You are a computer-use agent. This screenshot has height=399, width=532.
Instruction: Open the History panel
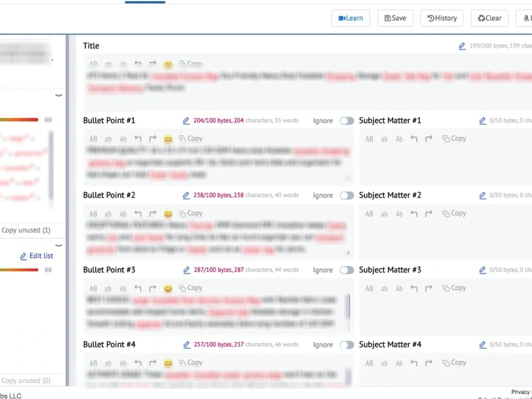pyautogui.click(x=442, y=18)
